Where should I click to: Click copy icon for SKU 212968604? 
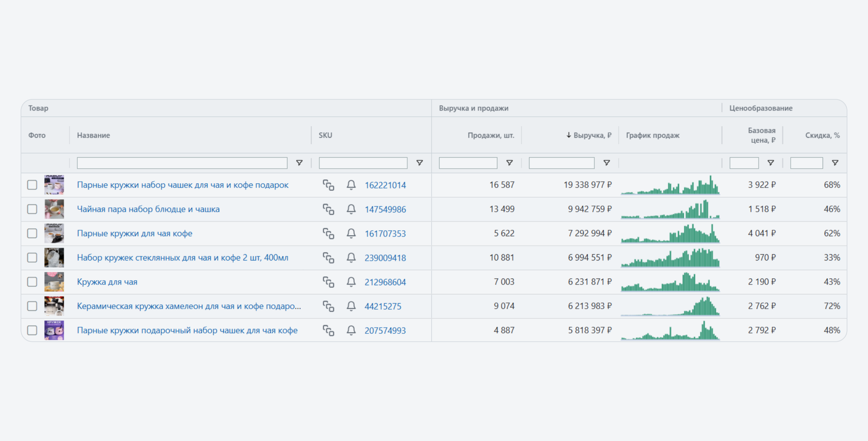328,282
